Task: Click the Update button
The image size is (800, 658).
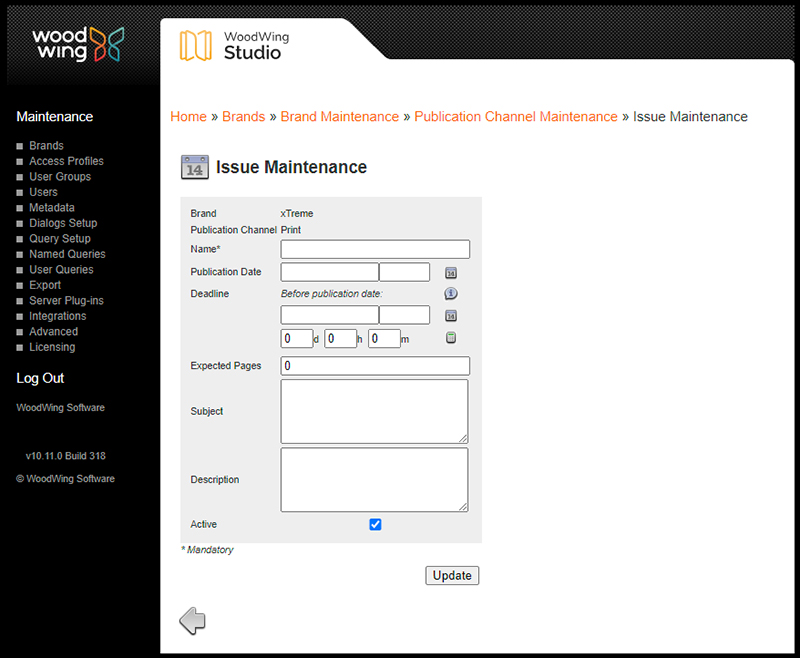Action: point(452,575)
